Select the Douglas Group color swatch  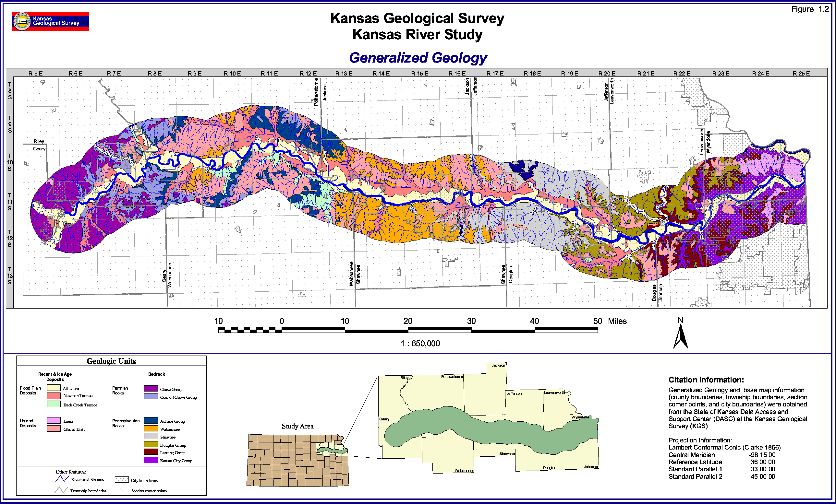coord(151,445)
